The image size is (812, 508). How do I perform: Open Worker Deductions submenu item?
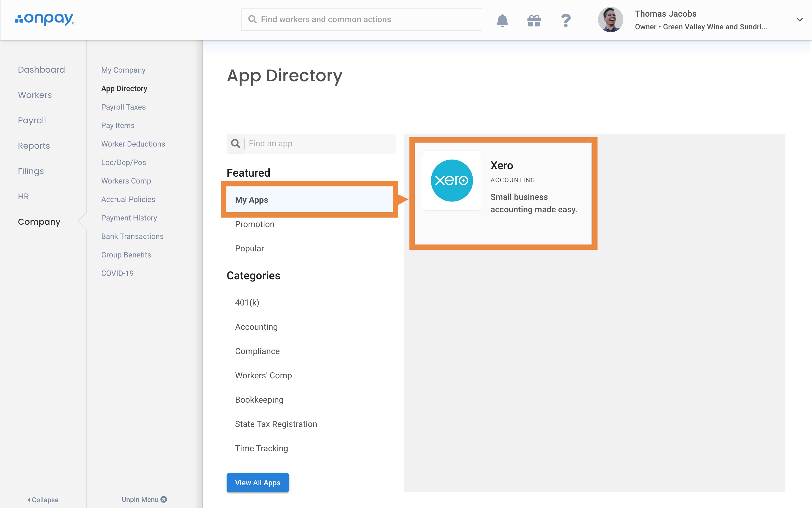tap(133, 144)
